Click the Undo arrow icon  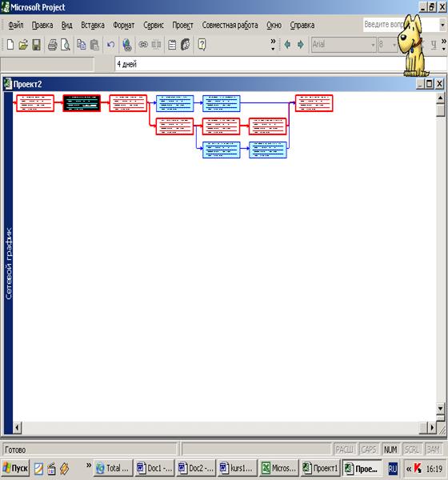[110, 45]
